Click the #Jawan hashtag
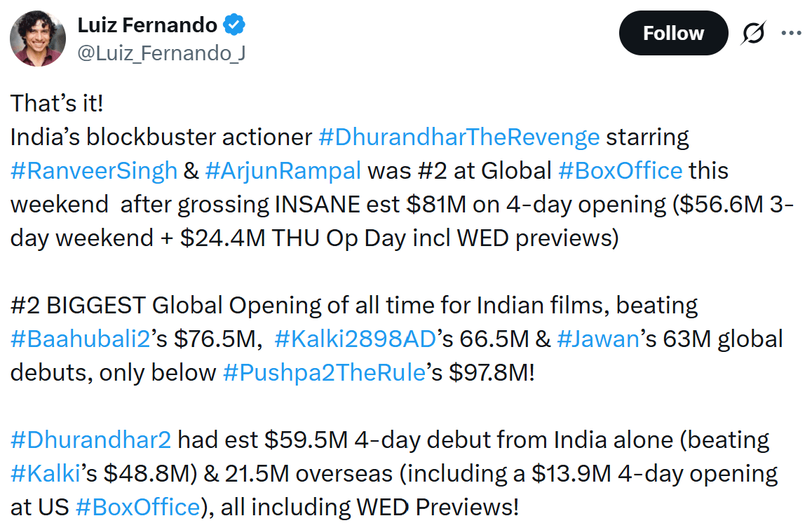 tap(598, 339)
